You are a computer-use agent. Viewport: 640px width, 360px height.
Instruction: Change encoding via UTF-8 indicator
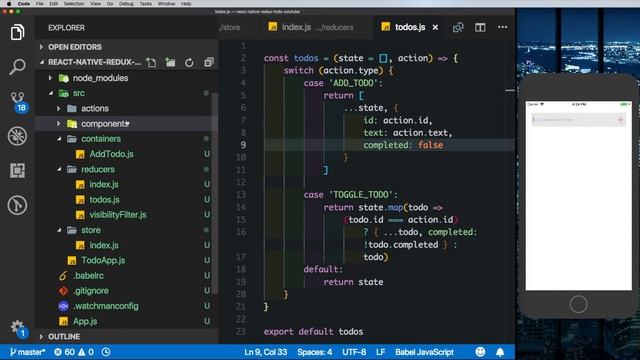pos(354,352)
